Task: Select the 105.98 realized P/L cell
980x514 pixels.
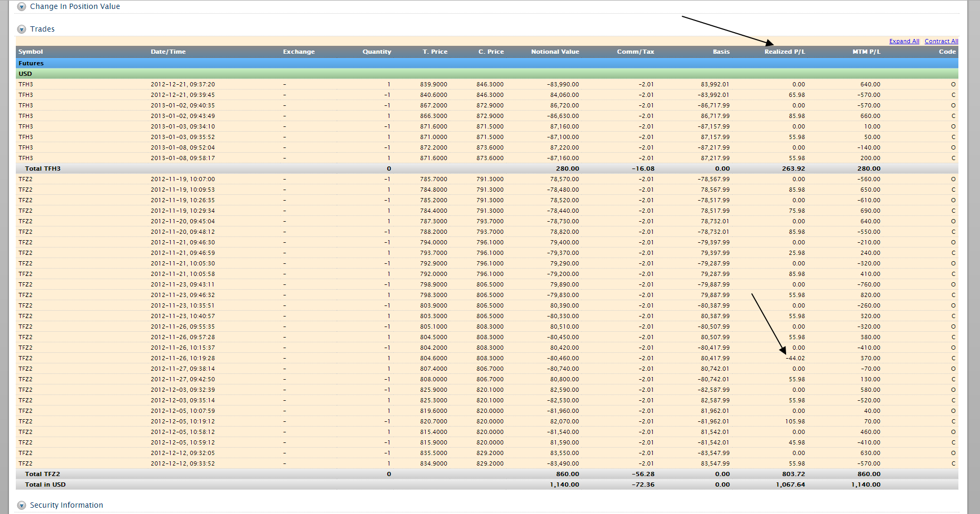Action: pyautogui.click(x=795, y=421)
